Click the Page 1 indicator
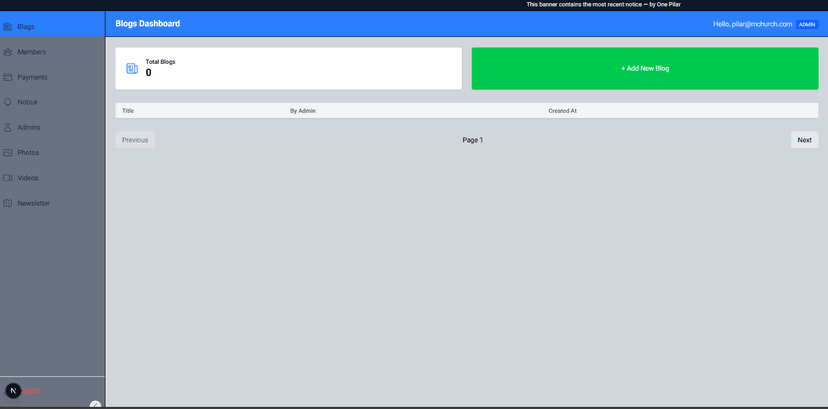Viewport: 828px width, 409px height. (473, 140)
